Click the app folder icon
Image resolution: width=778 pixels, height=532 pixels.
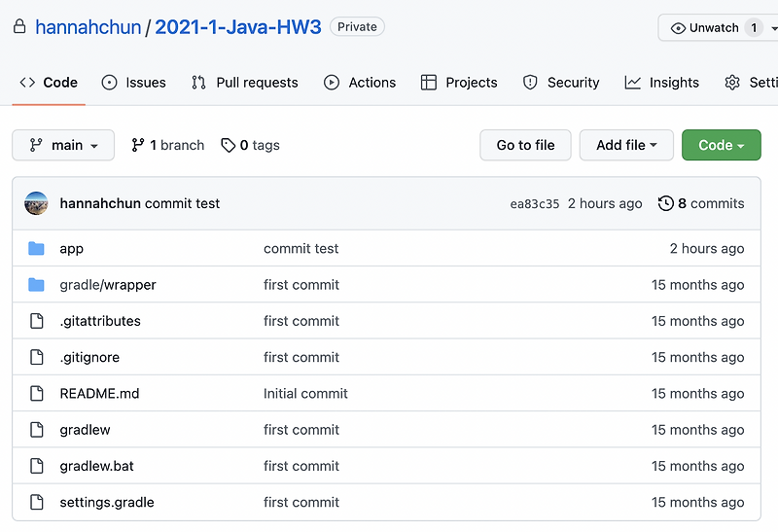(x=36, y=248)
